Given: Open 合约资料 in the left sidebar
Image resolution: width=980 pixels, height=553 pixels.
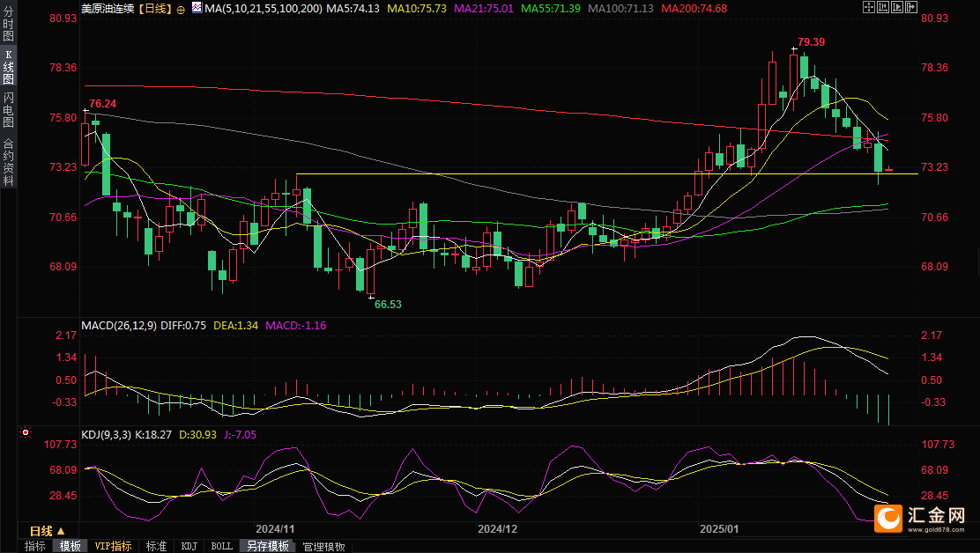Looking at the screenshot, I should tap(8, 162).
